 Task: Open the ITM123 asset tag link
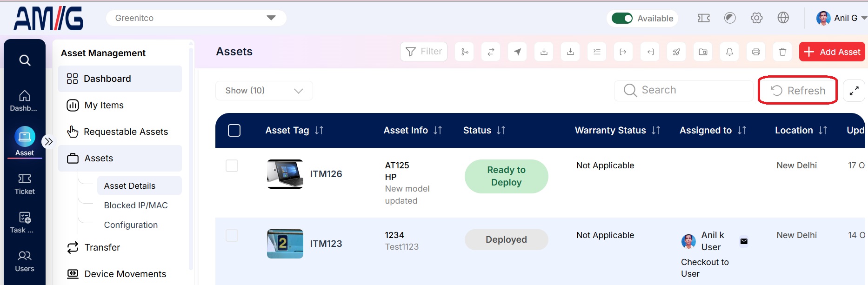pyautogui.click(x=326, y=244)
